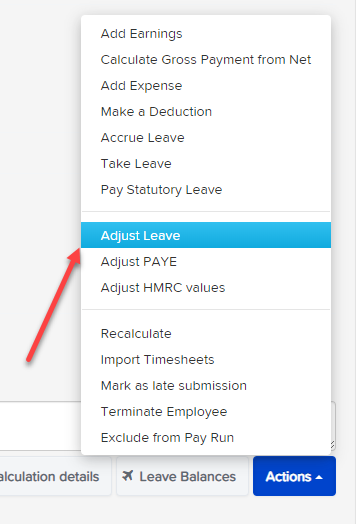The image size is (361, 524).
Task: Click the airplane icon on Leave Balances
Action: tap(128, 475)
